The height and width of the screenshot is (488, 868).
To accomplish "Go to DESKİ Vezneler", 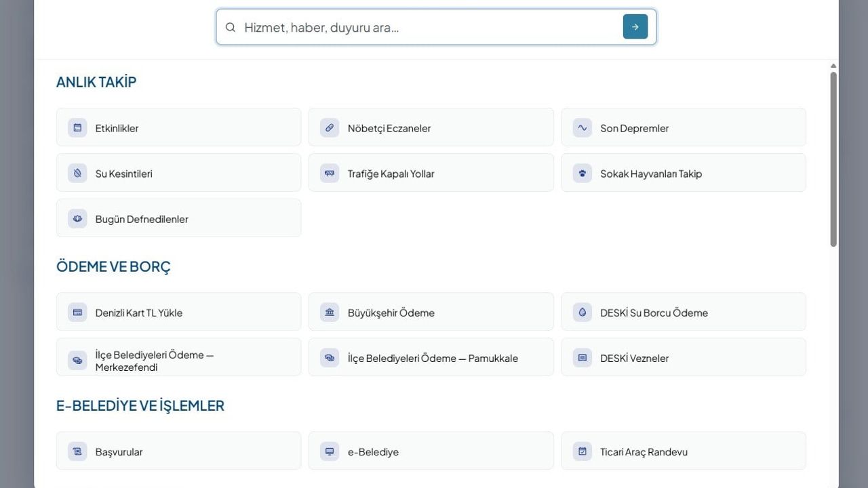I will (684, 357).
